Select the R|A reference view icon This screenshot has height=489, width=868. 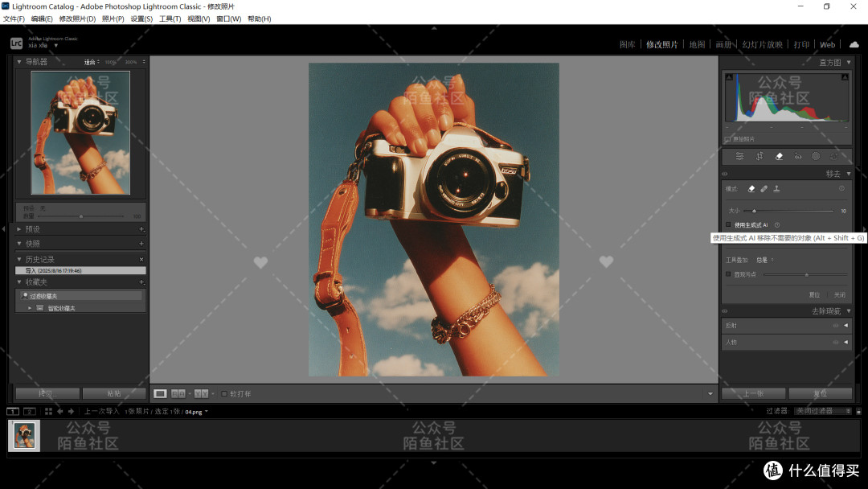[x=178, y=394]
